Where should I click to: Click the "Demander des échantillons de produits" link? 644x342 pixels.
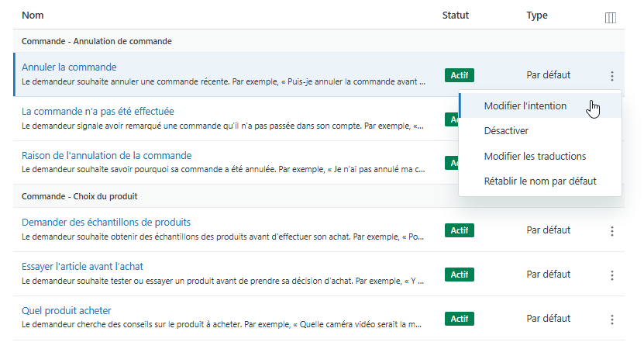click(x=106, y=223)
